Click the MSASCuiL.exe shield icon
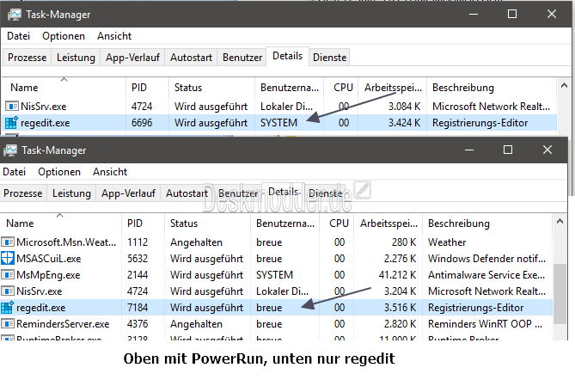The image size is (575, 392). [x=8, y=258]
